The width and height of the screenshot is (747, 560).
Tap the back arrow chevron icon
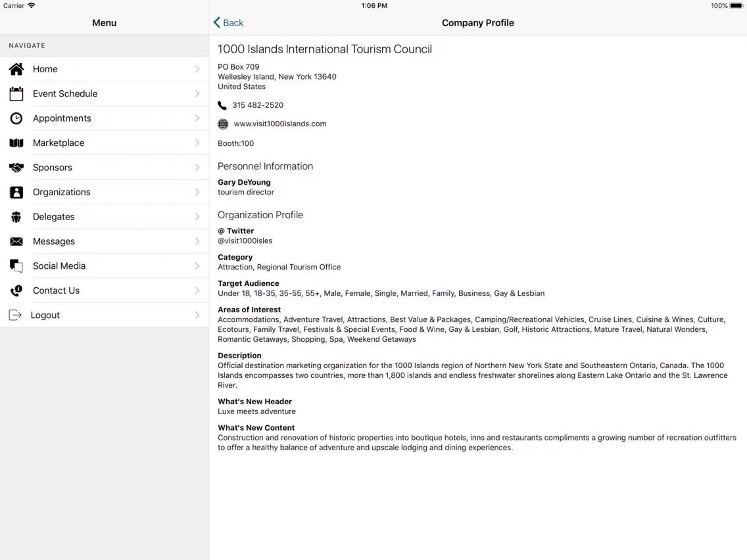(217, 22)
